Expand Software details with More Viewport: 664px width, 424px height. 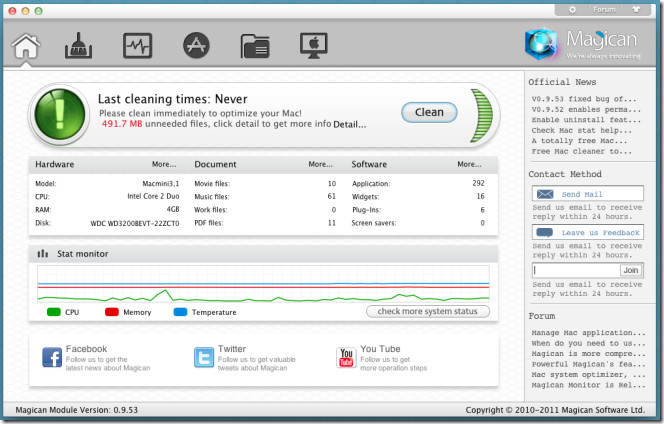click(x=469, y=164)
